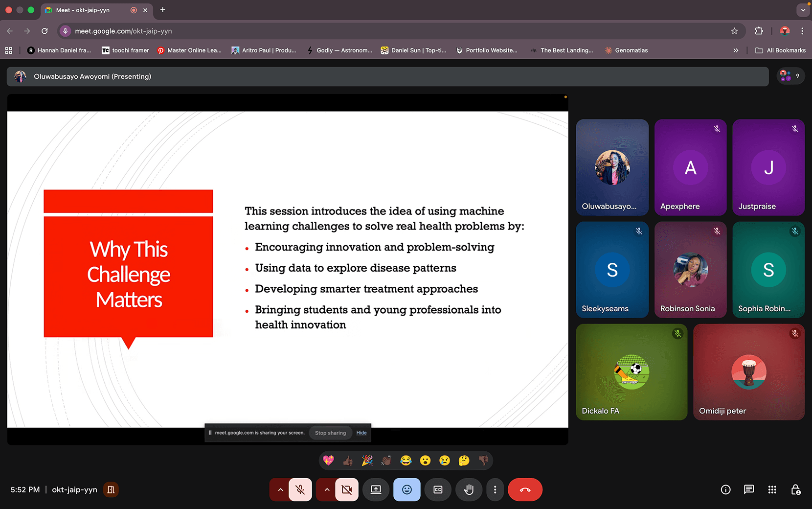This screenshot has width=812, height=509.
Task: Open the activities grid icon
Action: tap(772, 489)
